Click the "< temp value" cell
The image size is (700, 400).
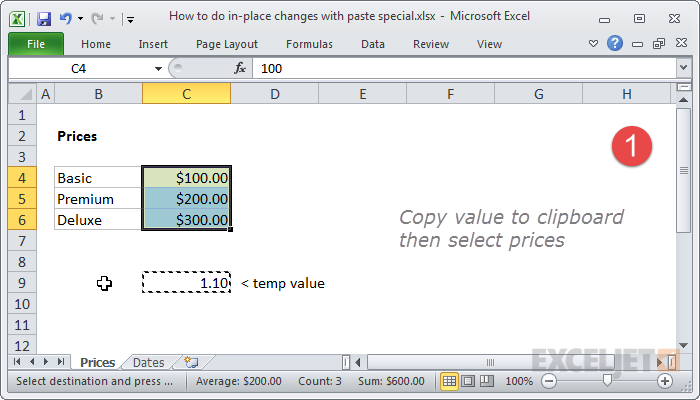coord(282,283)
